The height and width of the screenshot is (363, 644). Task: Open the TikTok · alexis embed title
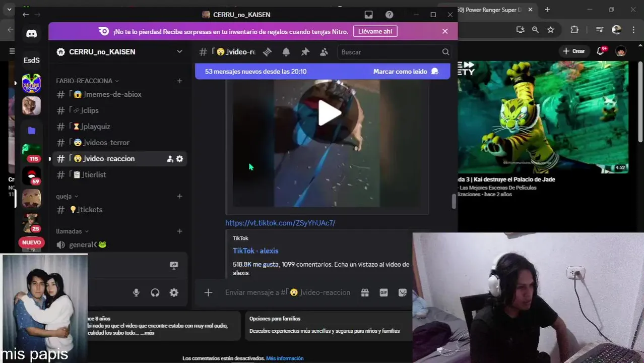coord(255,251)
